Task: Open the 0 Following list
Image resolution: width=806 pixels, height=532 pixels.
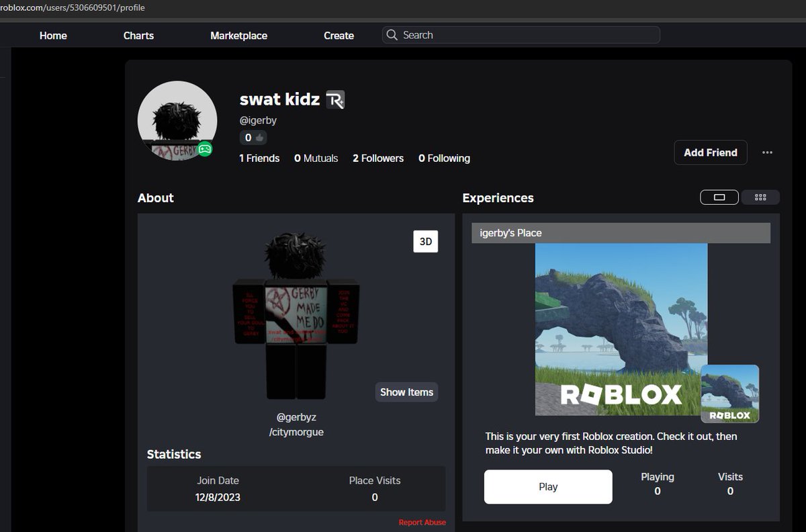Action: [x=444, y=159]
